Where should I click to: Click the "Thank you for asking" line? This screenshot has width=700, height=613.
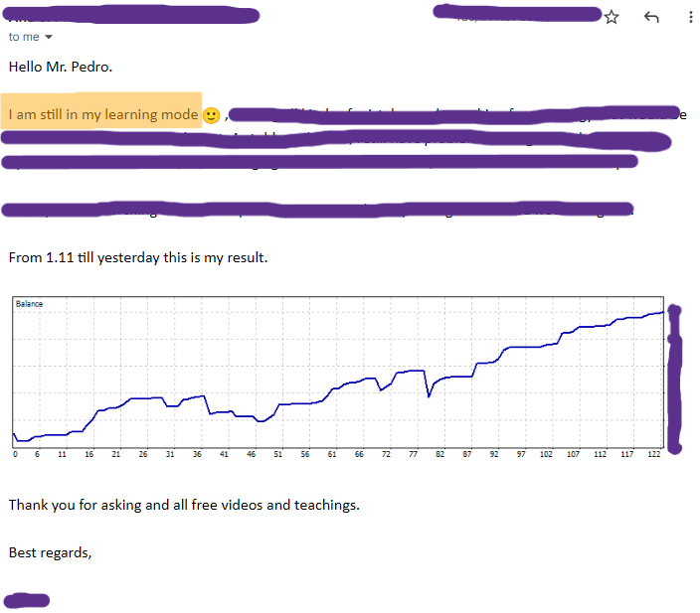point(184,505)
